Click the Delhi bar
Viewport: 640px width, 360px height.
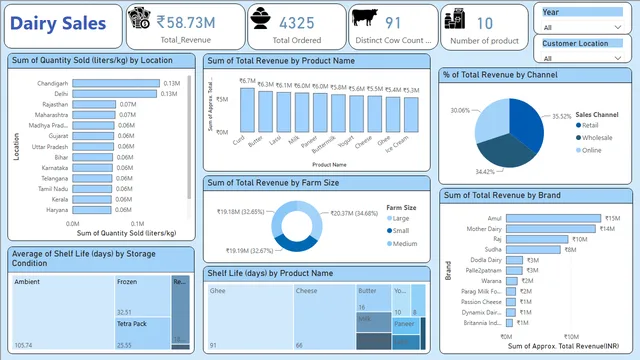[114, 94]
